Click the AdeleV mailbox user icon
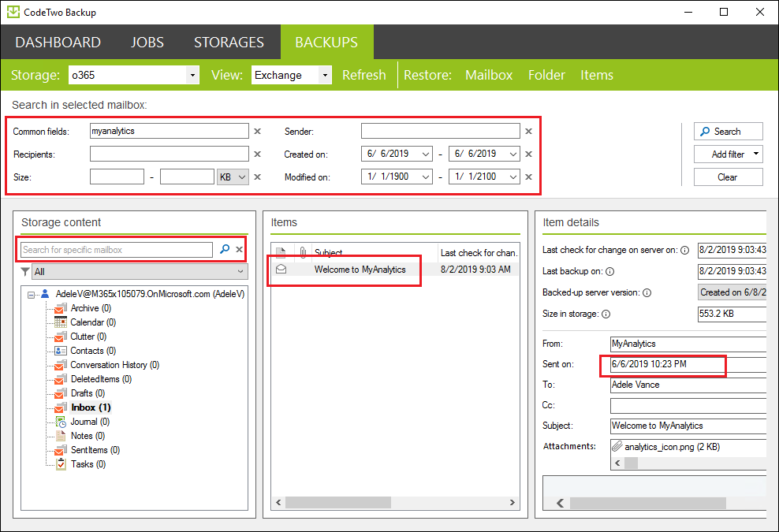The image size is (779, 532). click(x=45, y=294)
